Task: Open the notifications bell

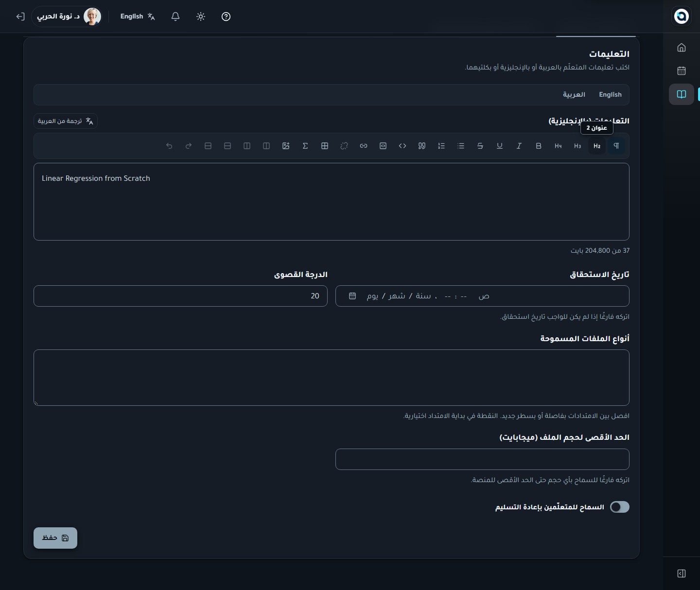Action: click(x=175, y=17)
